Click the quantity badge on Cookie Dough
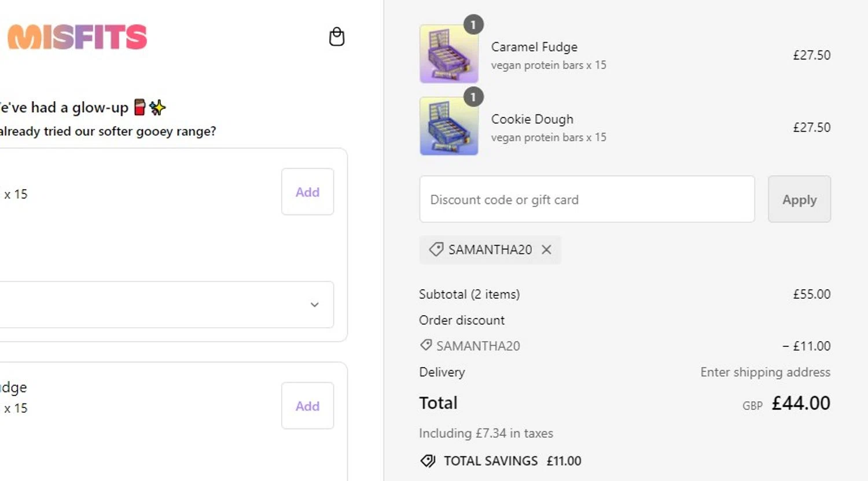This screenshot has height=481, width=868. (x=473, y=97)
